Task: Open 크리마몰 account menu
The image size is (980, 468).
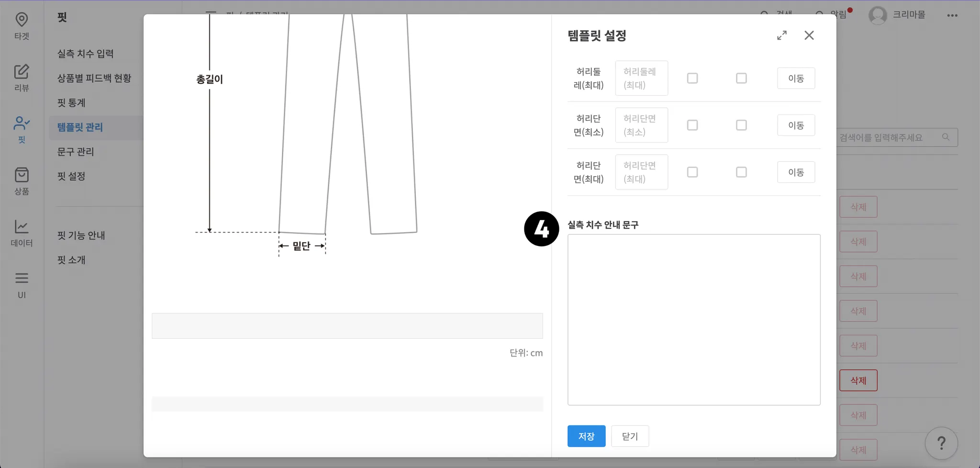Action: pos(897,15)
